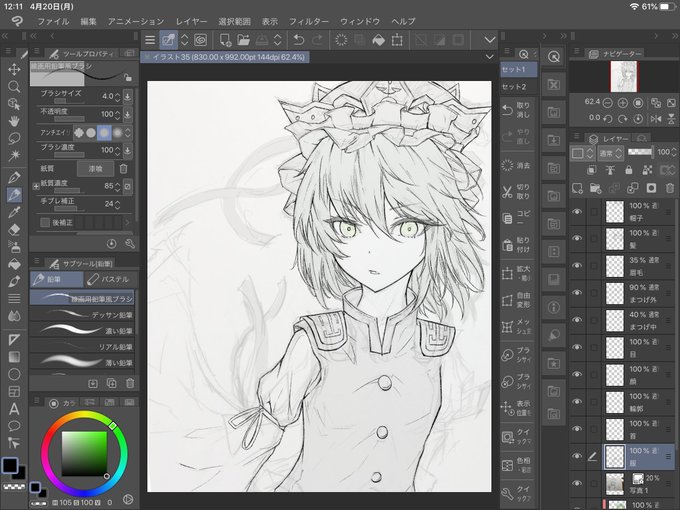Click 自由変形 in quick access
Image resolution: width=680 pixels, height=510 pixels.
tap(518, 300)
